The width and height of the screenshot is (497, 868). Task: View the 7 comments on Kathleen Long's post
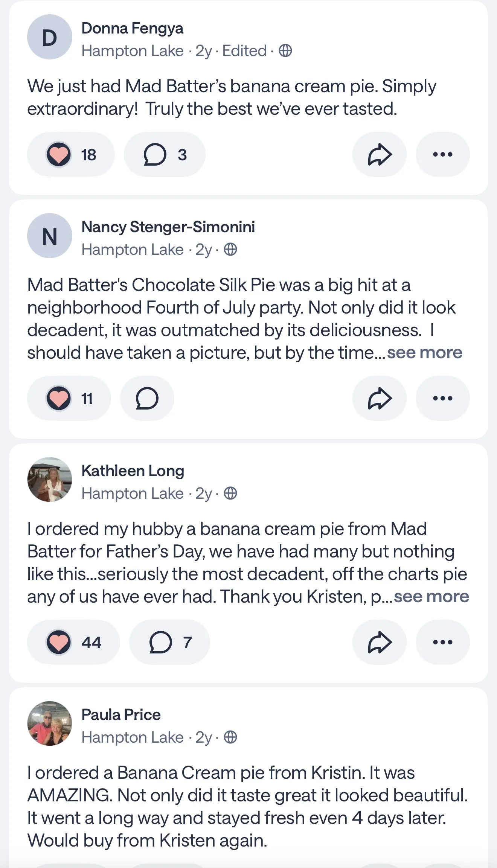click(169, 642)
